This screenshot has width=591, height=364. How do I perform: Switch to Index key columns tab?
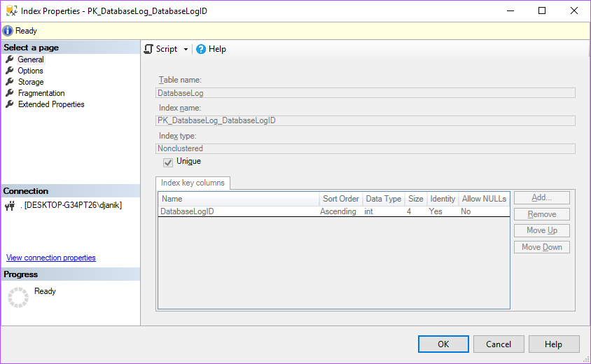click(193, 183)
